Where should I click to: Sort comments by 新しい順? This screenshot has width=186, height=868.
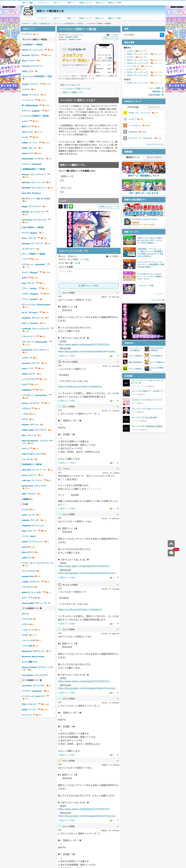[x=70, y=263]
